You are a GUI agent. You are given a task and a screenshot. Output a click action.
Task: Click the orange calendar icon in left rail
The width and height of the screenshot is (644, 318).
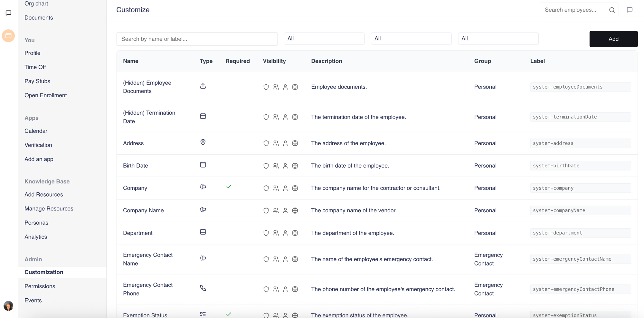pos(8,36)
